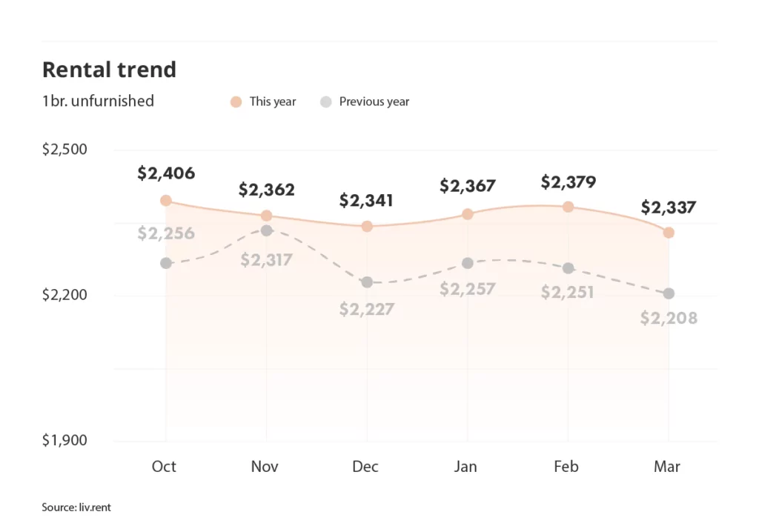Select the Mar this-year data point

(x=669, y=233)
